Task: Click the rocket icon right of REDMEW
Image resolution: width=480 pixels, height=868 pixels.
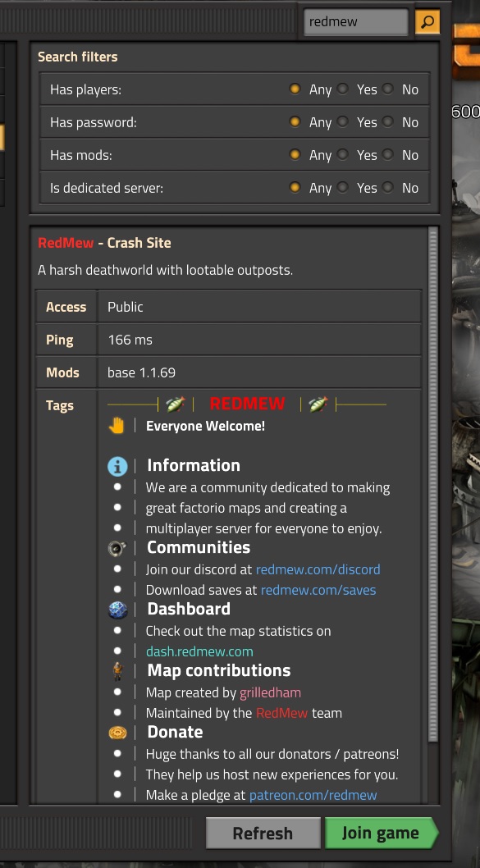Action: [318, 404]
